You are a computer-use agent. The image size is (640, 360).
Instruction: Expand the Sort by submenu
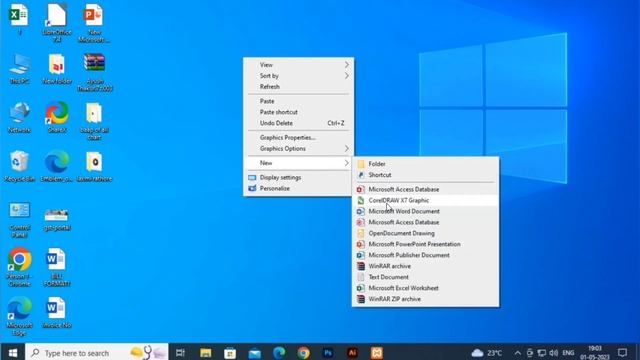coord(299,76)
